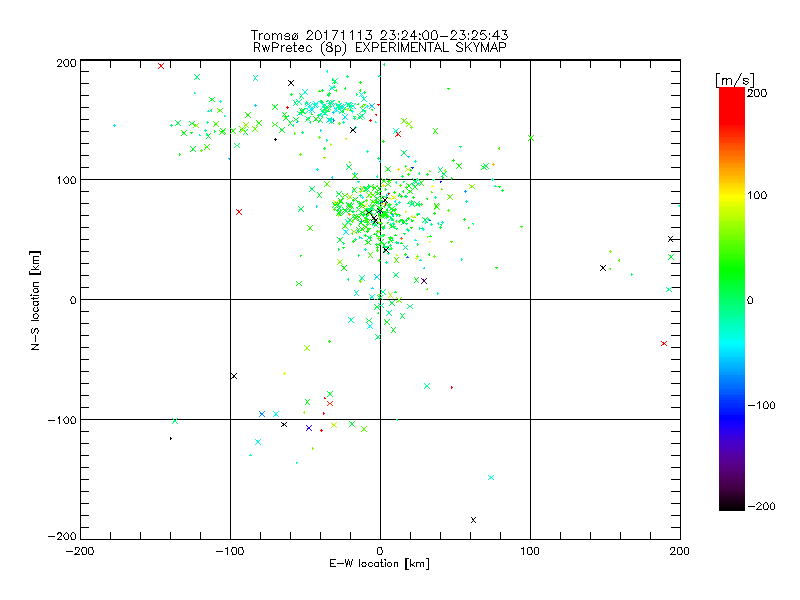The height and width of the screenshot is (600, 800).
Task: Click the subtitle "RwPretec (8p) EXPERIMENTAL SKYMAP"
Action: click(379, 47)
